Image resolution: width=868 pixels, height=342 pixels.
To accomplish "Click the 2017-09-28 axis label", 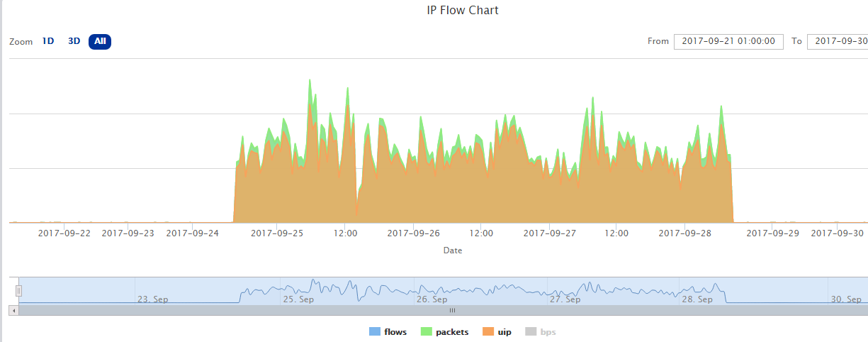I will point(685,233).
